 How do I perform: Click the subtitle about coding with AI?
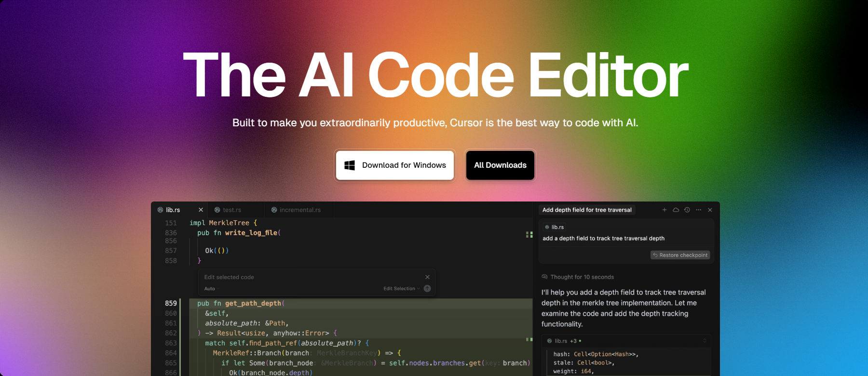(x=435, y=122)
